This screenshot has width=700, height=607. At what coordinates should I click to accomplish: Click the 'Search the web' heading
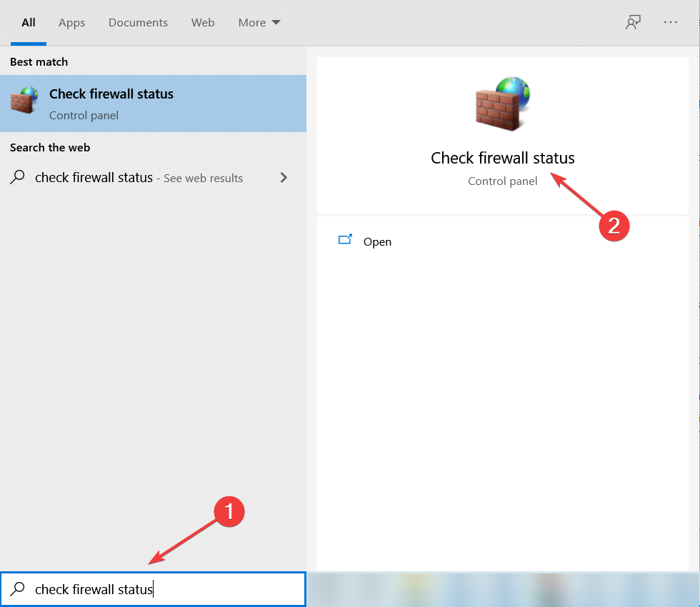click(x=50, y=148)
